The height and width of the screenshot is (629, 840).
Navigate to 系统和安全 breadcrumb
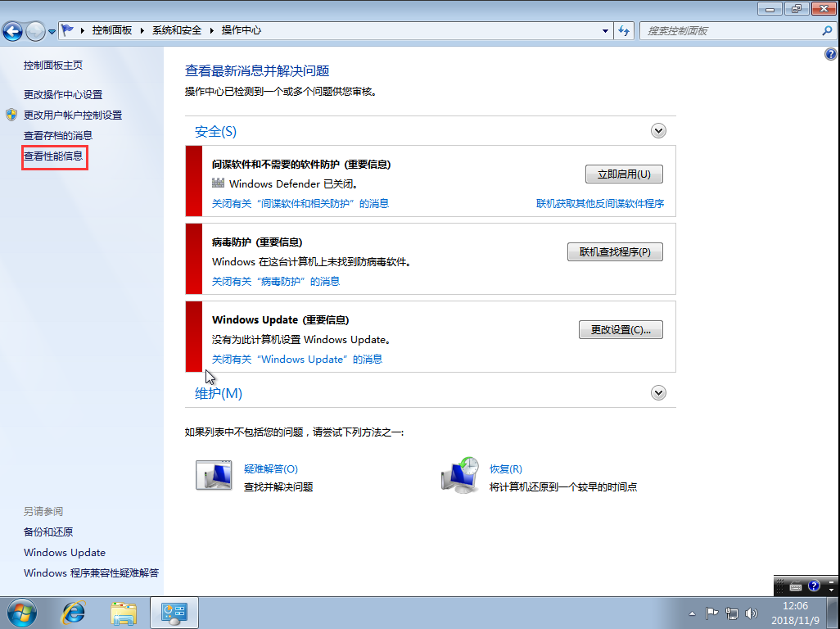point(177,30)
